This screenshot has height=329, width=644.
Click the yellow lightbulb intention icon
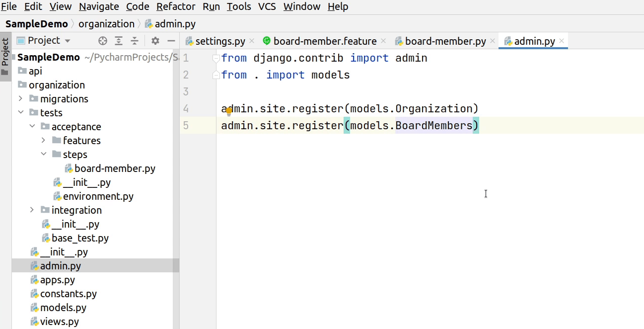229,111
